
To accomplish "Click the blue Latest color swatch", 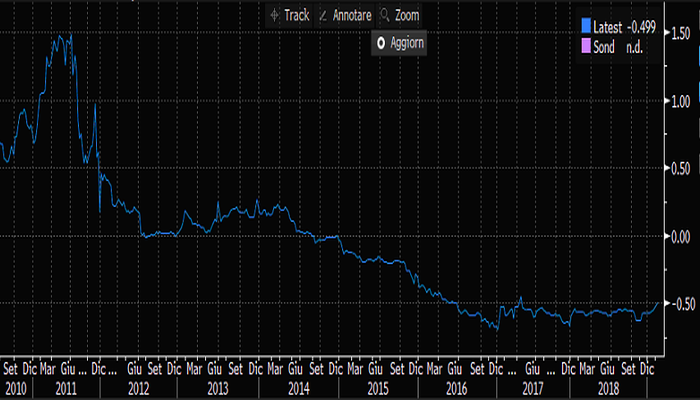I will click(x=587, y=26).
